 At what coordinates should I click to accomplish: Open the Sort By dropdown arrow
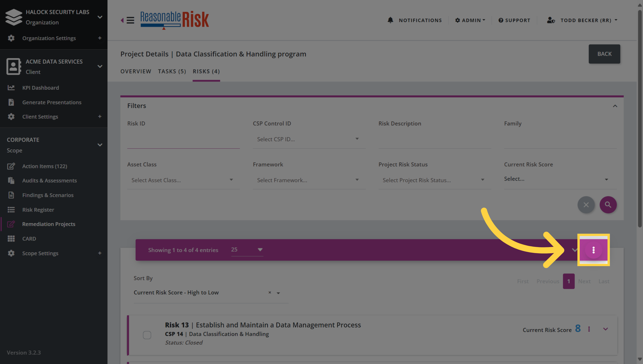click(278, 293)
